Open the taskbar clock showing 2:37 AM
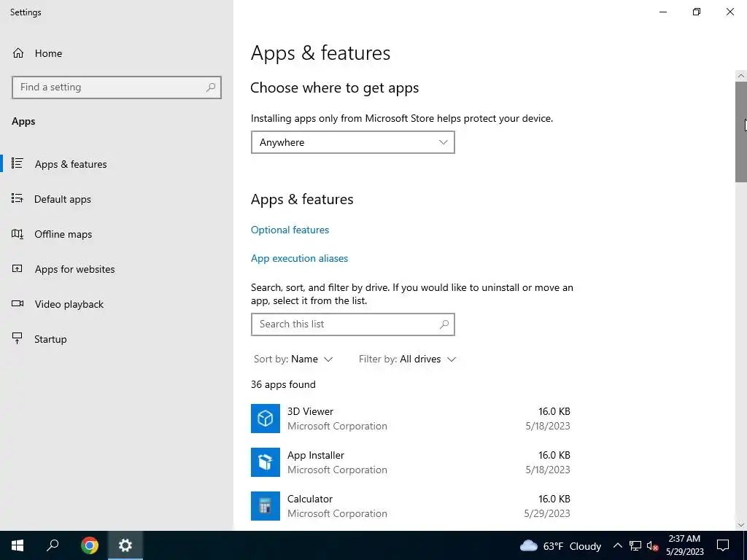This screenshot has height=560, width=747. [684, 545]
